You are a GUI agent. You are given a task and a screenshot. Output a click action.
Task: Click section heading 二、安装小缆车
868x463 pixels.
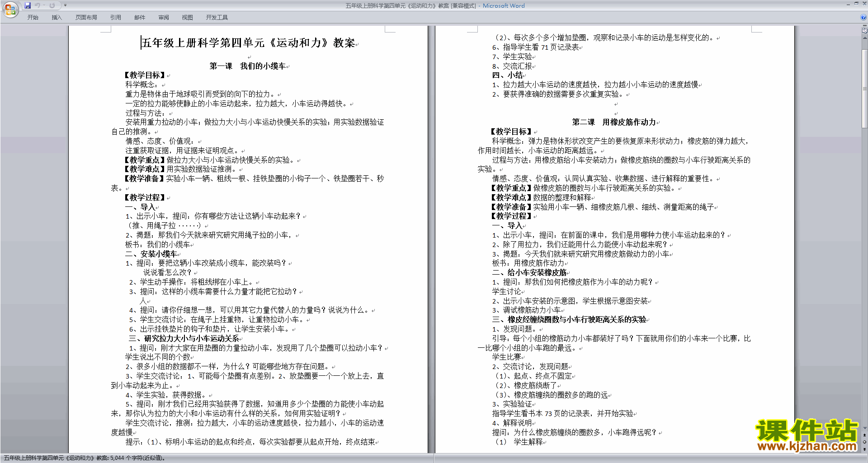point(151,254)
